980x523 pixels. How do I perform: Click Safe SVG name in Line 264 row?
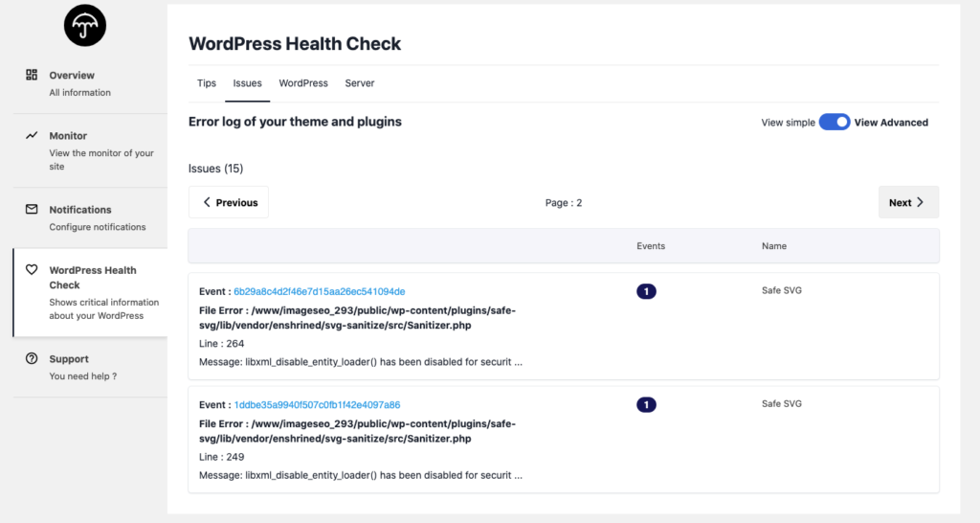pos(781,290)
